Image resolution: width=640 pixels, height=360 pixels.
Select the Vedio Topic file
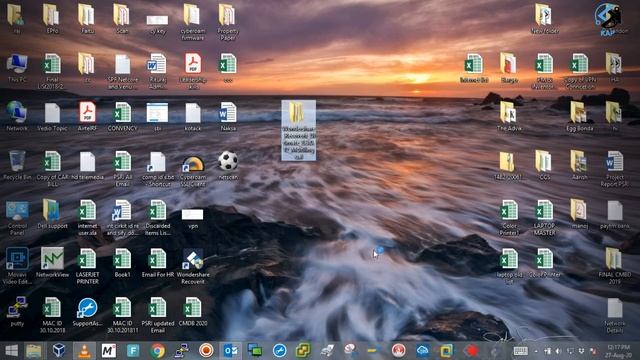point(52,117)
